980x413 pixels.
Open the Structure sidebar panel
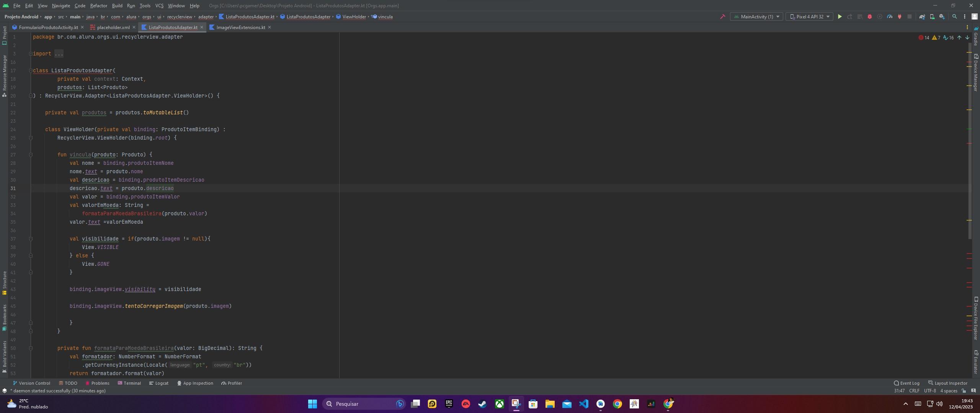(x=4, y=283)
